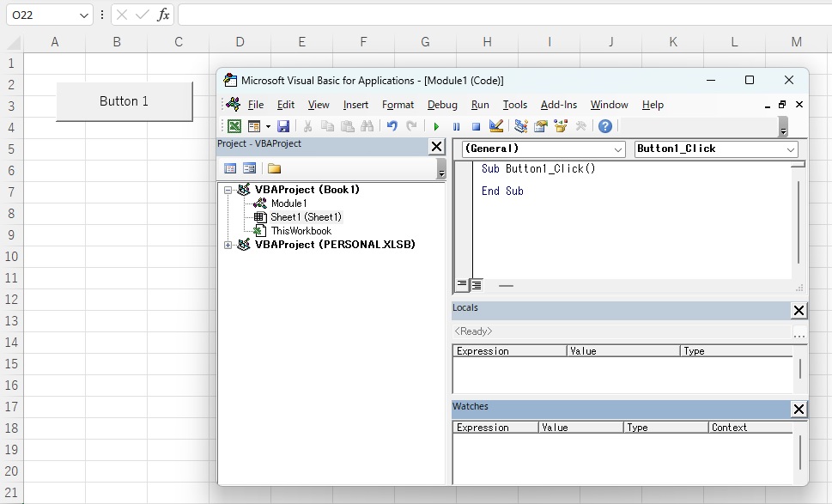Open the Insert menu

tap(355, 105)
